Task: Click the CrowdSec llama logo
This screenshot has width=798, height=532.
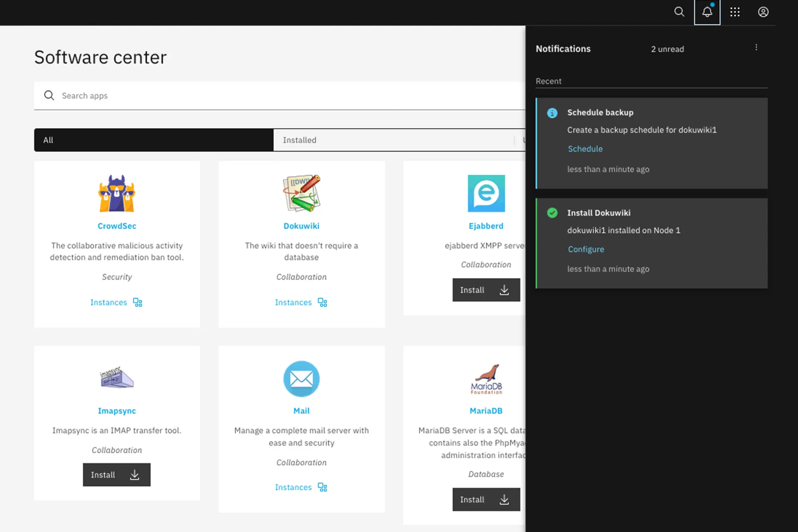Action: click(117, 193)
